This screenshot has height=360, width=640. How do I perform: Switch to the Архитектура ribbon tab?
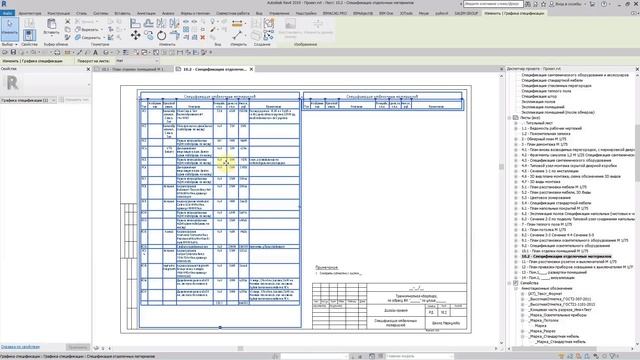pyautogui.click(x=30, y=13)
